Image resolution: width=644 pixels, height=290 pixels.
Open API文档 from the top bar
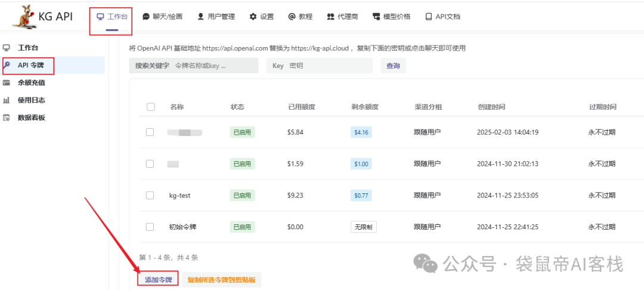pyautogui.click(x=443, y=17)
